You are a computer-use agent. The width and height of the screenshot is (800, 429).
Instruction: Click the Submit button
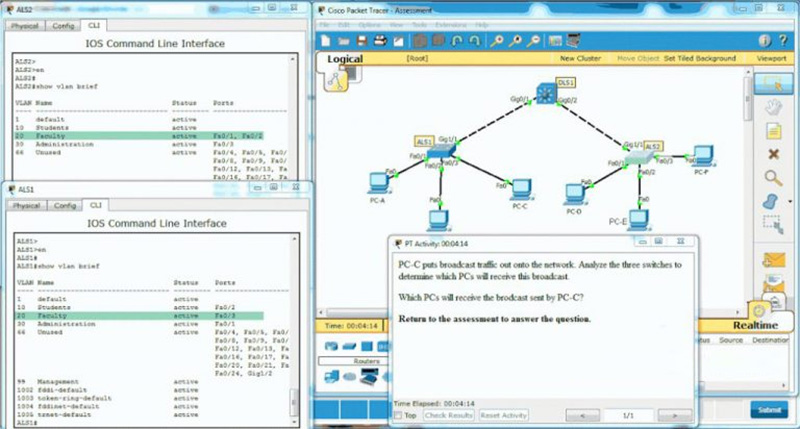769,410
